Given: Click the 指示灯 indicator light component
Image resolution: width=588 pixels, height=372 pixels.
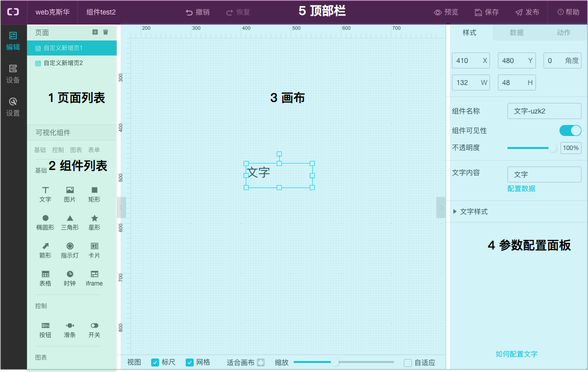Looking at the screenshot, I should pos(70,246).
